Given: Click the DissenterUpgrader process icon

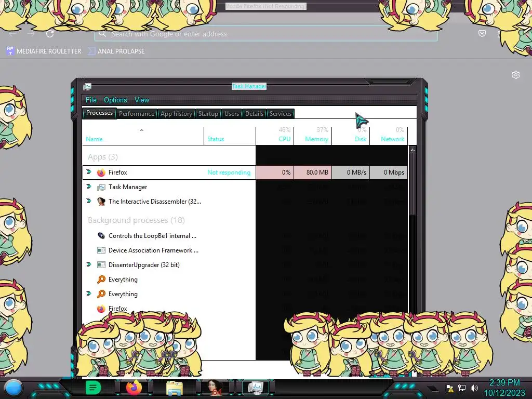Looking at the screenshot, I should tap(101, 264).
